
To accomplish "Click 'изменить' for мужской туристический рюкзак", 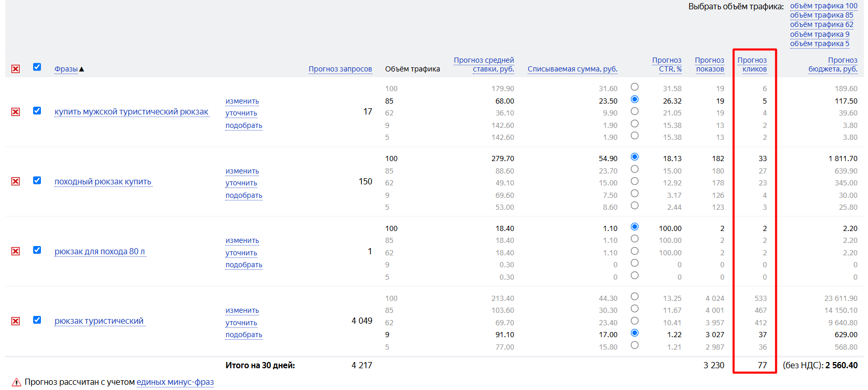I will click(x=242, y=101).
